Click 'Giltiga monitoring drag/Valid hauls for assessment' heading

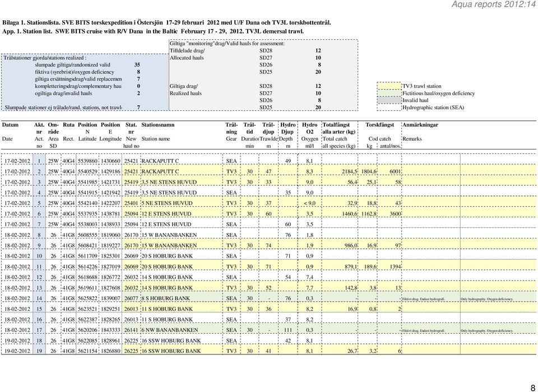(x=227, y=44)
